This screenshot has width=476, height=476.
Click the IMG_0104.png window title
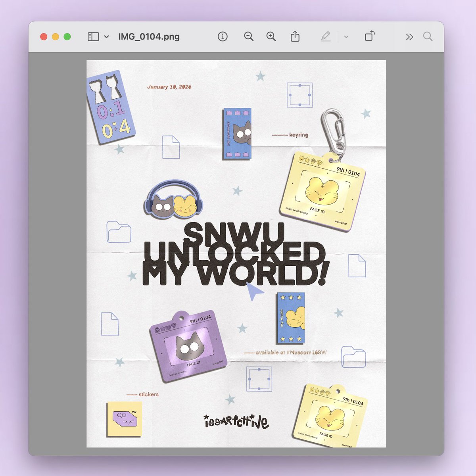click(x=149, y=37)
